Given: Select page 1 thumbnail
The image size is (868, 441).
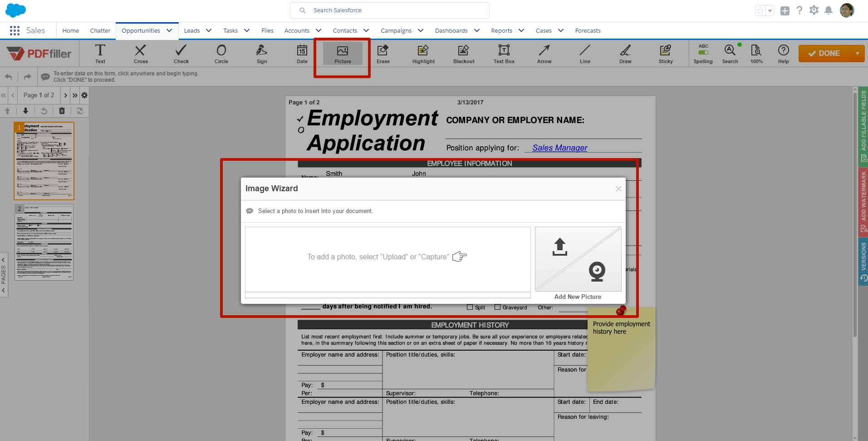Looking at the screenshot, I should [x=44, y=161].
